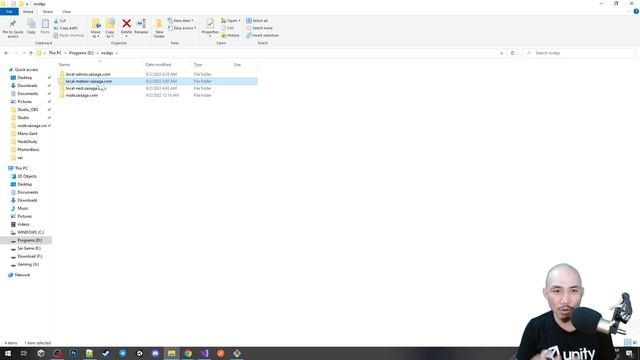
Task: Click Programs (D:) in the address breadcrumb
Action: (81, 53)
